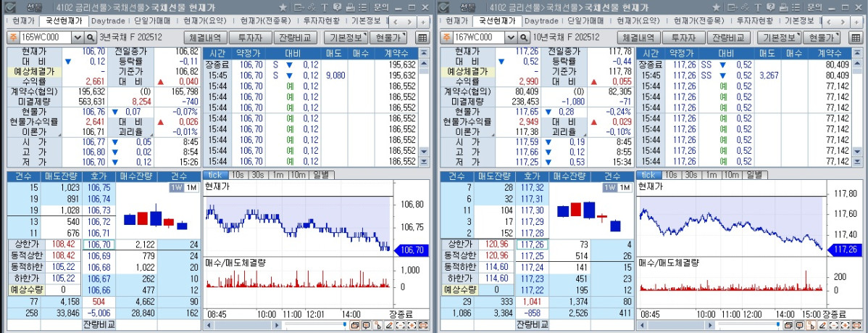
Task: Select the 일별 chart tab in right window
Action: [754, 175]
